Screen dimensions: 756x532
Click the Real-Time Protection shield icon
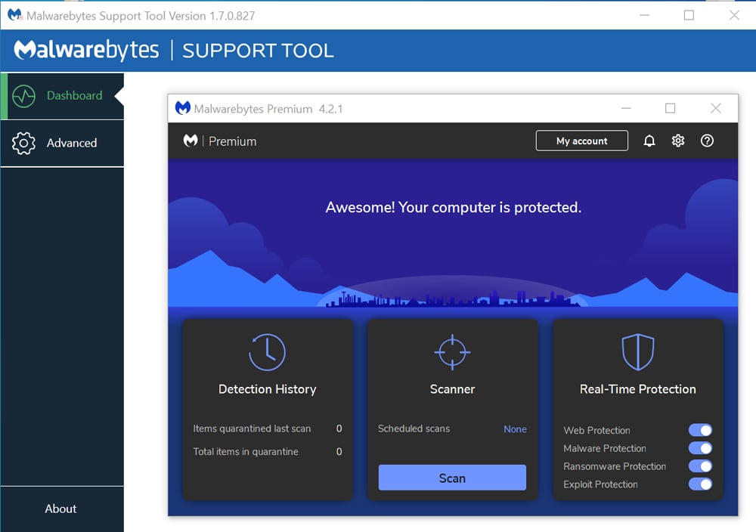coord(637,352)
